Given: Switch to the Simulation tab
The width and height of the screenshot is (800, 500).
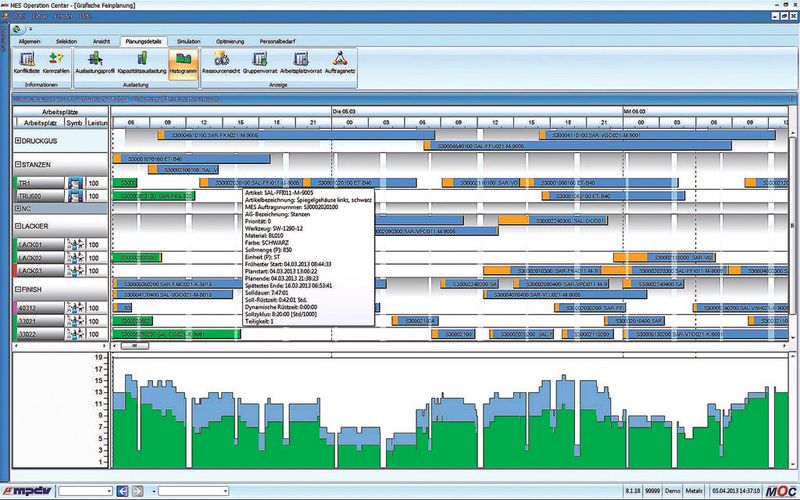Looking at the screenshot, I should pyautogui.click(x=188, y=41).
